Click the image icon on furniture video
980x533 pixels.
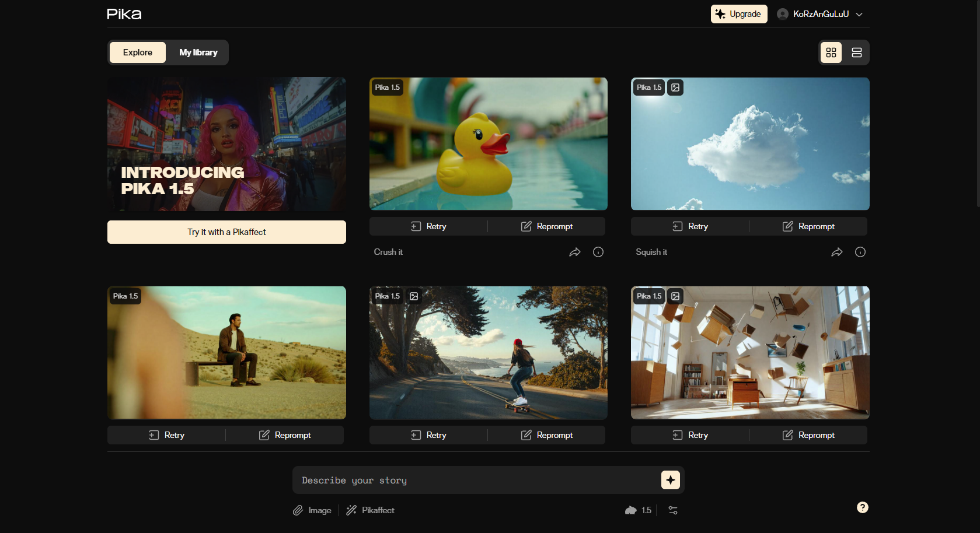click(x=675, y=296)
